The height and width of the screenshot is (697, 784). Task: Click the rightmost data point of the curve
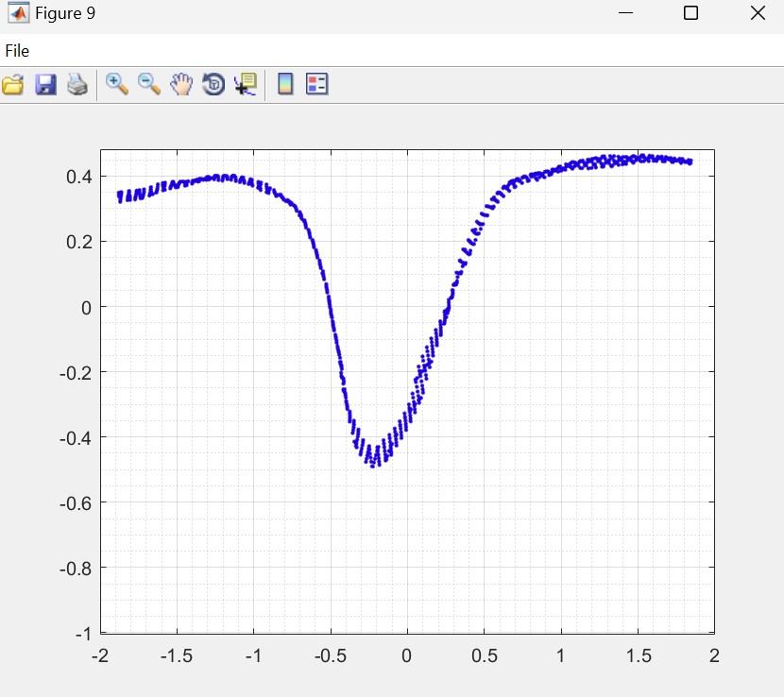[690, 161]
